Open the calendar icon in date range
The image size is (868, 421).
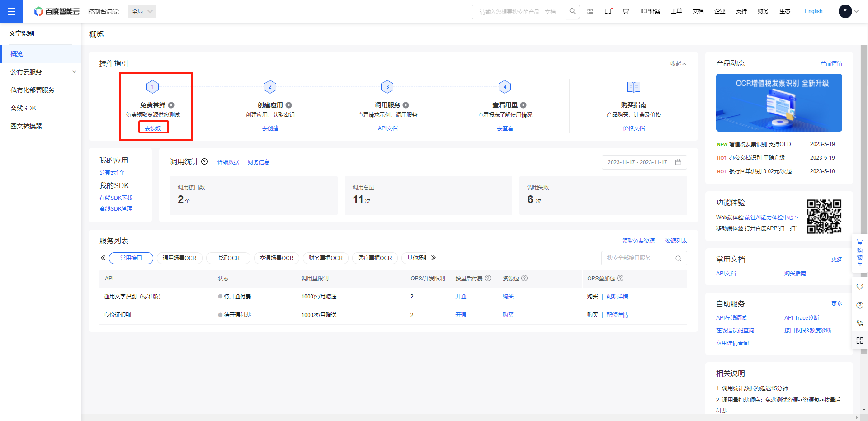(678, 162)
